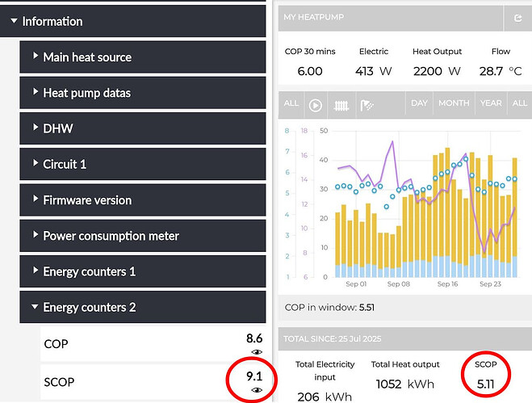Collapse the Energy counters 2 section
Image resolution: width=532 pixels, height=403 pixels.
[x=143, y=307]
